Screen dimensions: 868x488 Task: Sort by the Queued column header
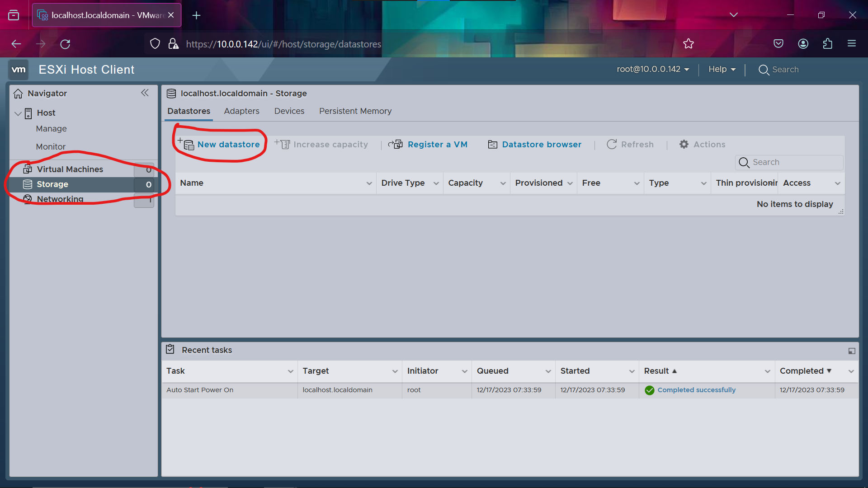click(492, 371)
